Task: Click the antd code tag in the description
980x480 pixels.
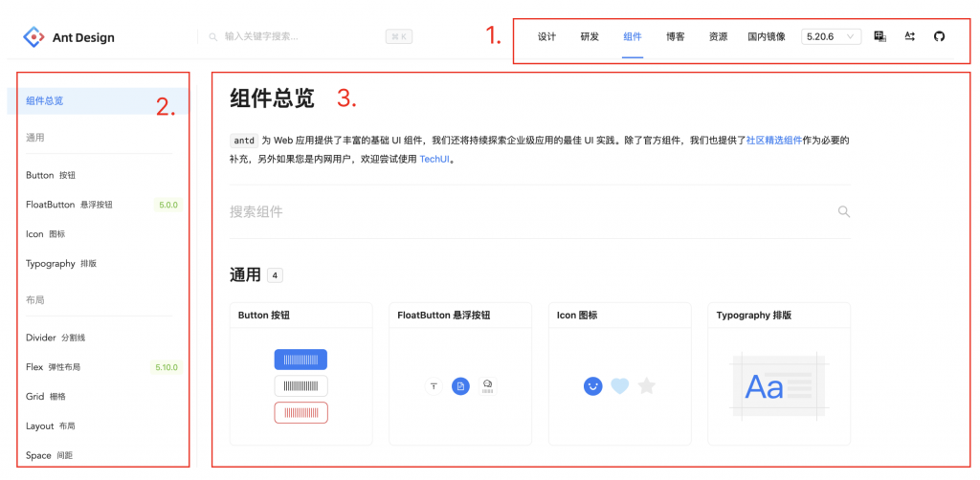Action: pyautogui.click(x=244, y=141)
